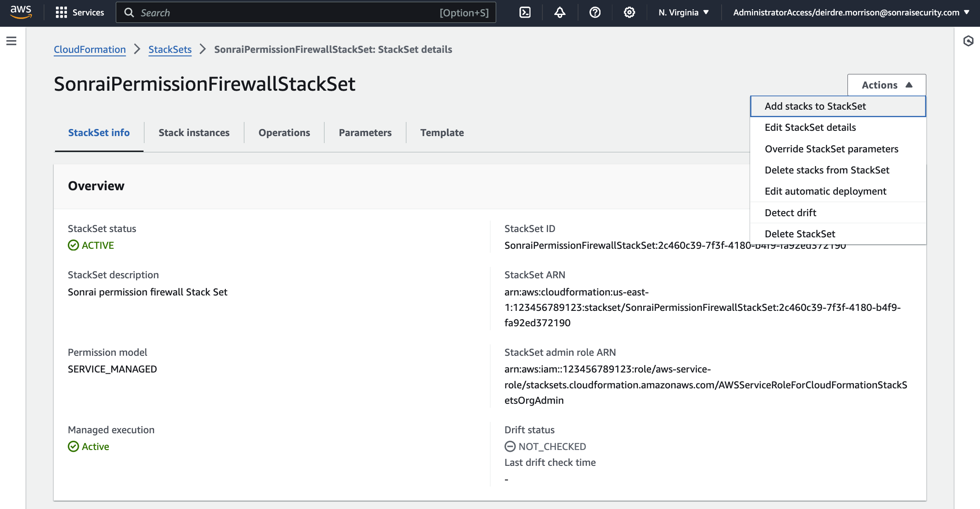Go to CloudFormation breadcrumb link

[x=90, y=49]
